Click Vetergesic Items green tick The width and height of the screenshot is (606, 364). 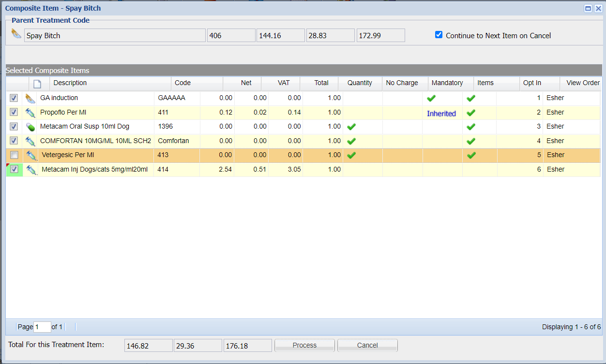[470, 155]
